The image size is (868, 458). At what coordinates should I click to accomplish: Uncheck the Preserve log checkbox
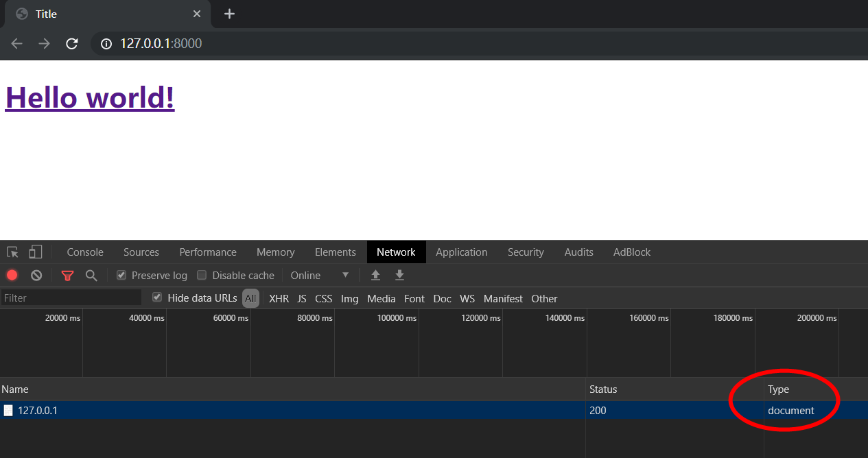[121, 275]
